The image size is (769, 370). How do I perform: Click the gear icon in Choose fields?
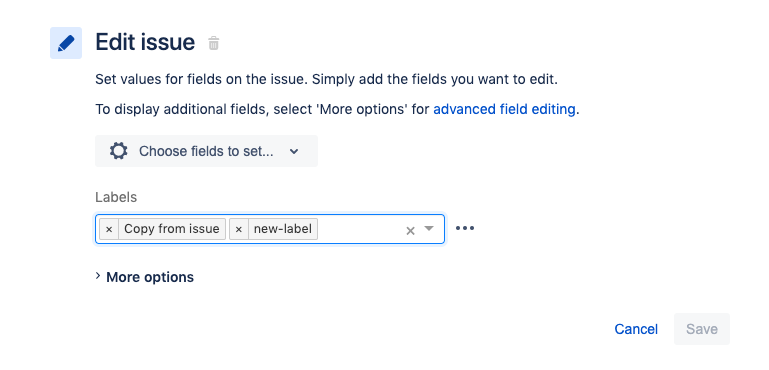tap(119, 151)
